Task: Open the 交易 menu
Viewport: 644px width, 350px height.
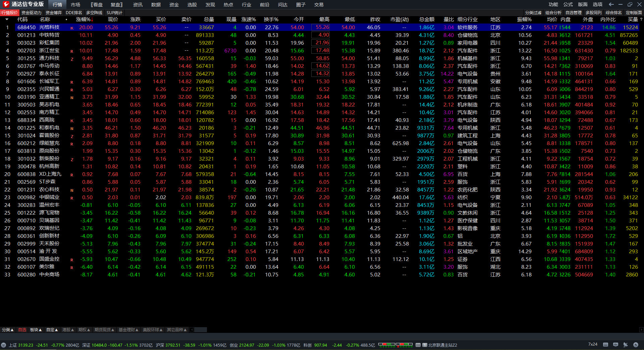Action: [319, 5]
